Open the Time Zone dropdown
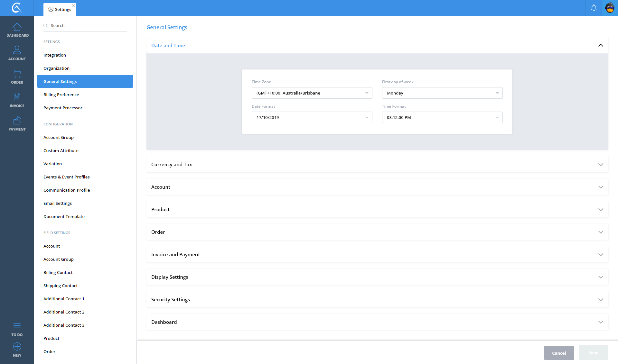Screen dimensions: 618x364 coord(312,93)
